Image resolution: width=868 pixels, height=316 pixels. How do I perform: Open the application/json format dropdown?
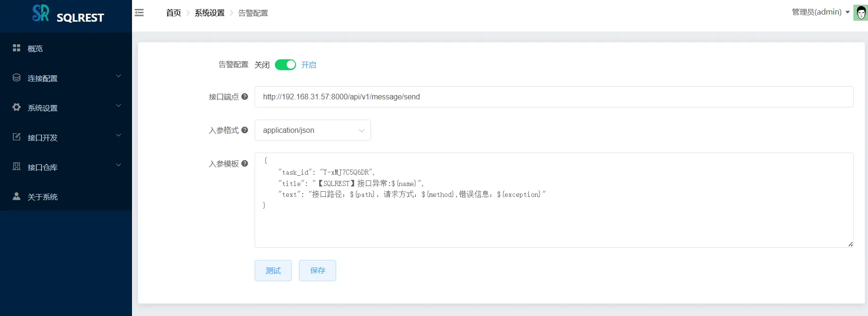[313, 130]
